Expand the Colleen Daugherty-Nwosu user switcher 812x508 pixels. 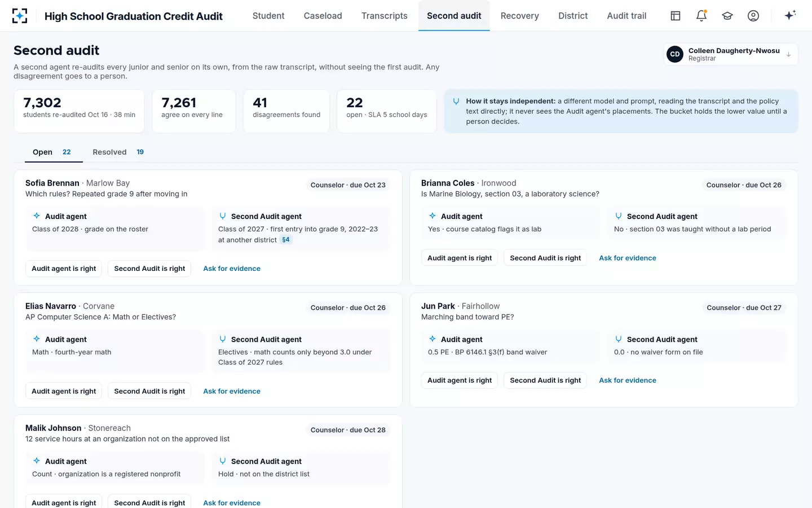click(731, 54)
